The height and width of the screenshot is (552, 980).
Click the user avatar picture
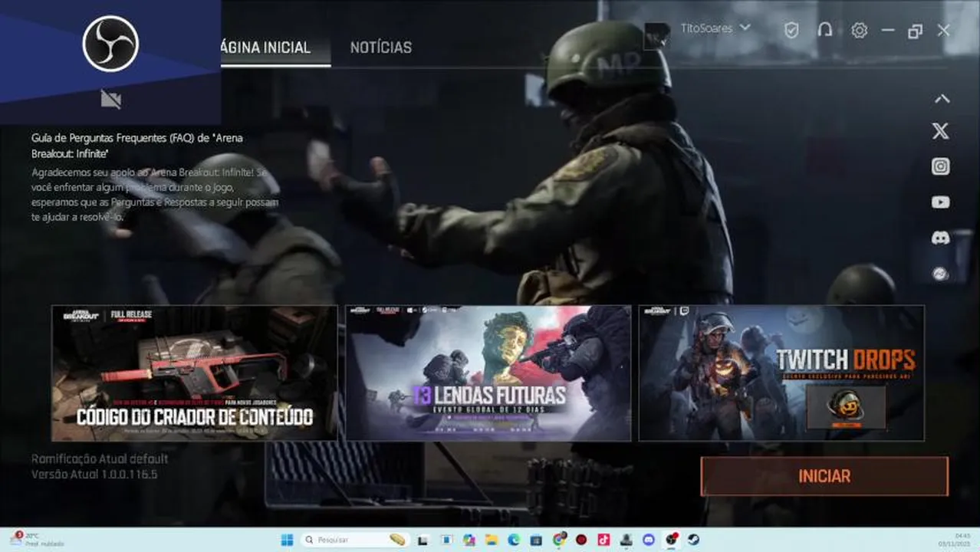point(657,35)
